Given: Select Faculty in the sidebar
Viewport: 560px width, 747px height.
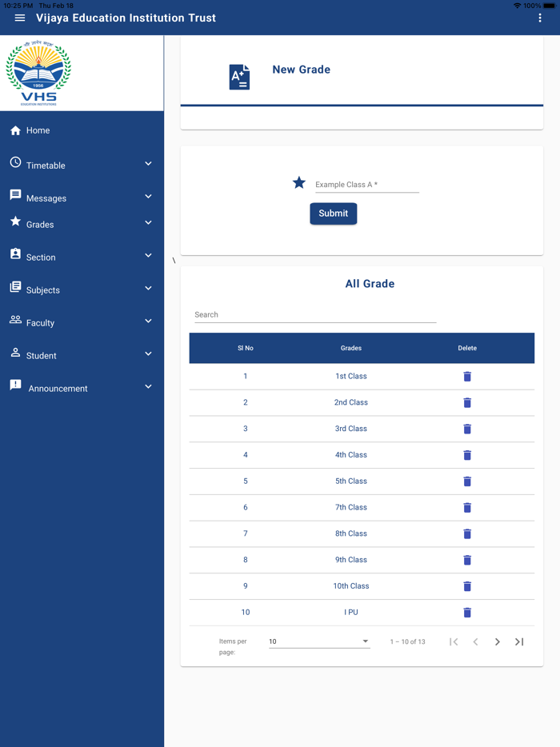Looking at the screenshot, I should point(82,321).
